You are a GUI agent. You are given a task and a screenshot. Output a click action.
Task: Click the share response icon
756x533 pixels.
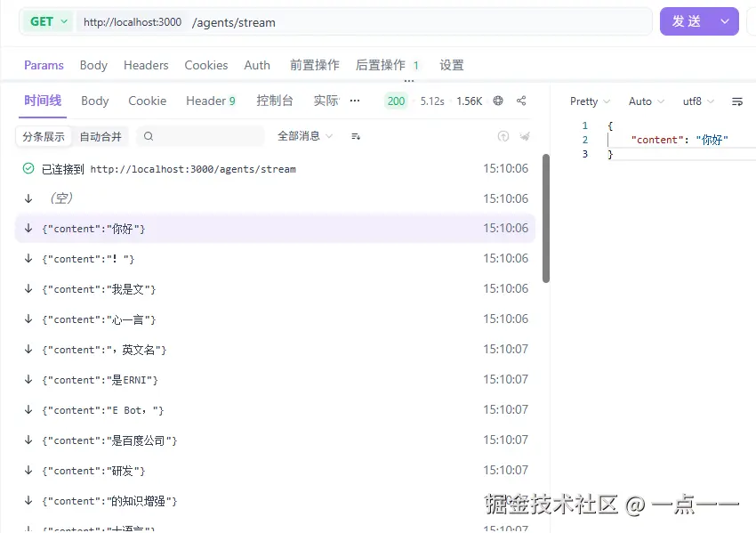521,101
